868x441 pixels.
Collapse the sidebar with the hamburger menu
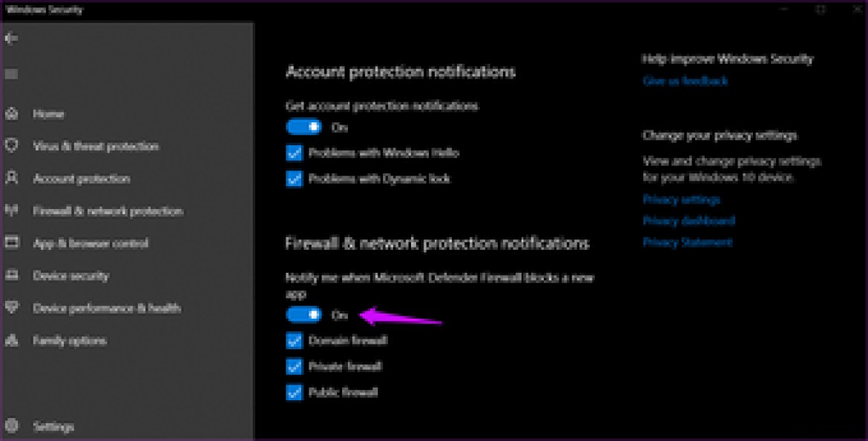(x=10, y=73)
